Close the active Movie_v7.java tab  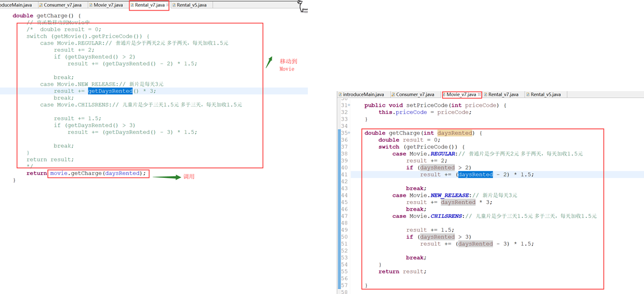tap(479, 94)
